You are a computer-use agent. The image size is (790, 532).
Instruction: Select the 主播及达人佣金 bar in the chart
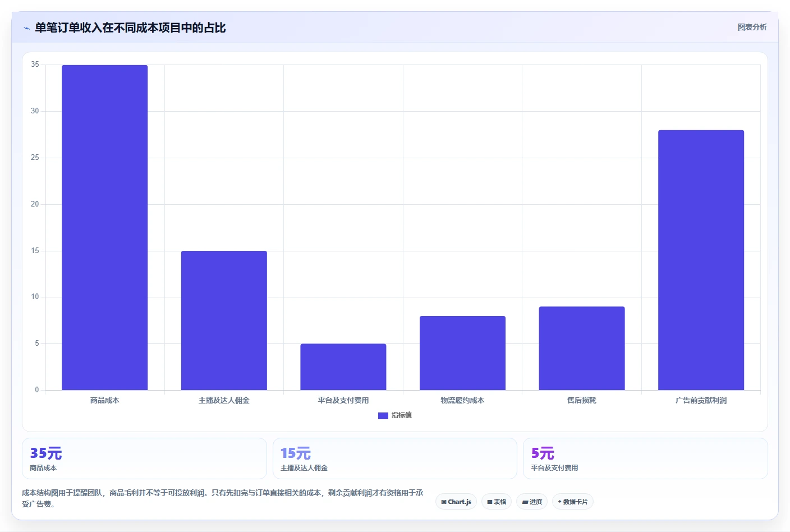pyautogui.click(x=224, y=320)
